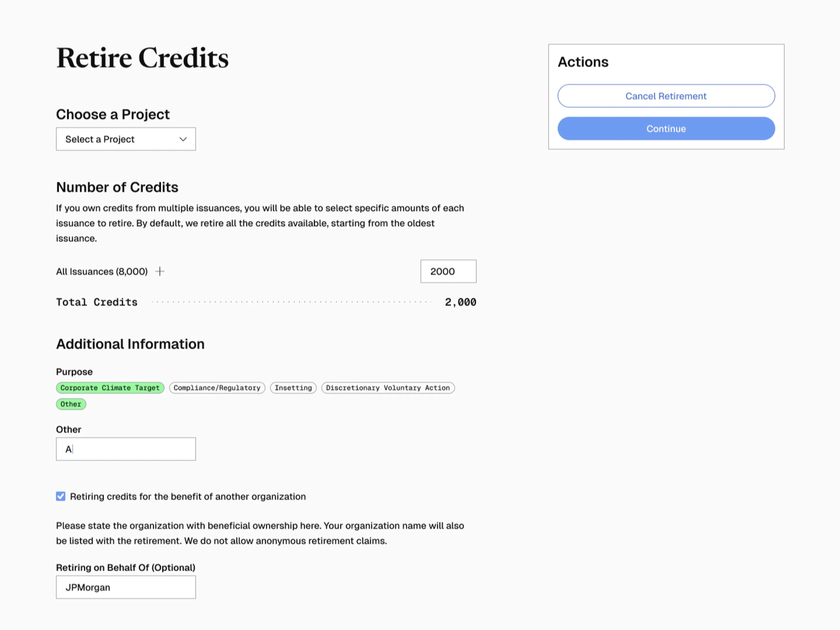Click the Total Credits value 2,000
Viewport: 840px width, 630px height.
tap(460, 302)
